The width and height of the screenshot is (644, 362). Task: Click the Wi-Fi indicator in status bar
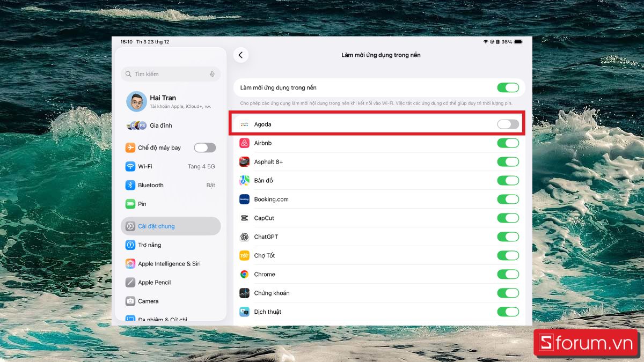click(485, 42)
